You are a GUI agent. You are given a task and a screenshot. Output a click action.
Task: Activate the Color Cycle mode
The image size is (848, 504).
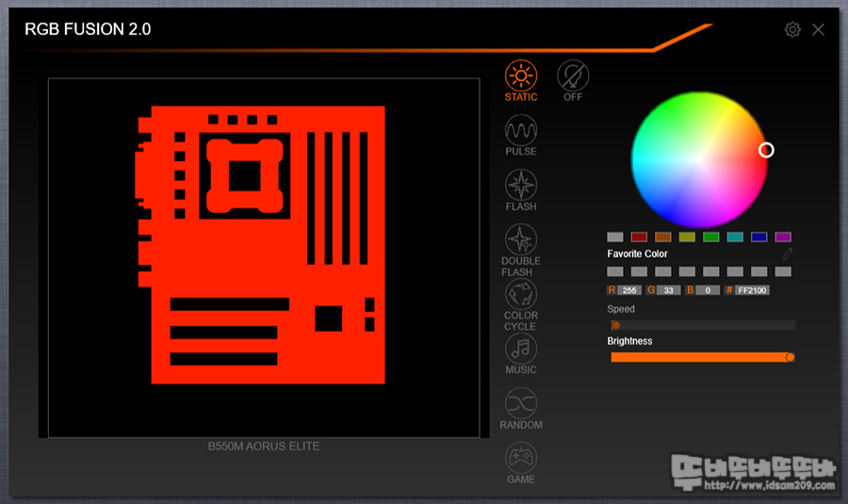(521, 294)
